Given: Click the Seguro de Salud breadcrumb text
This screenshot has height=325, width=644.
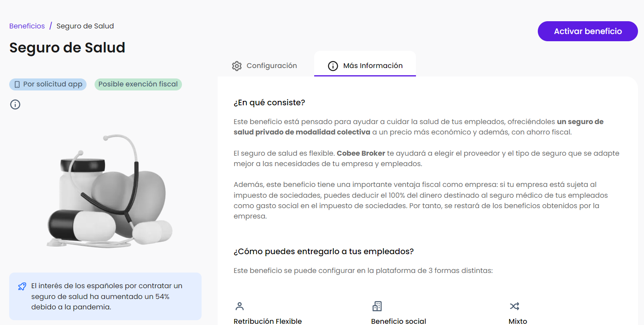Looking at the screenshot, I should [85, 26].
